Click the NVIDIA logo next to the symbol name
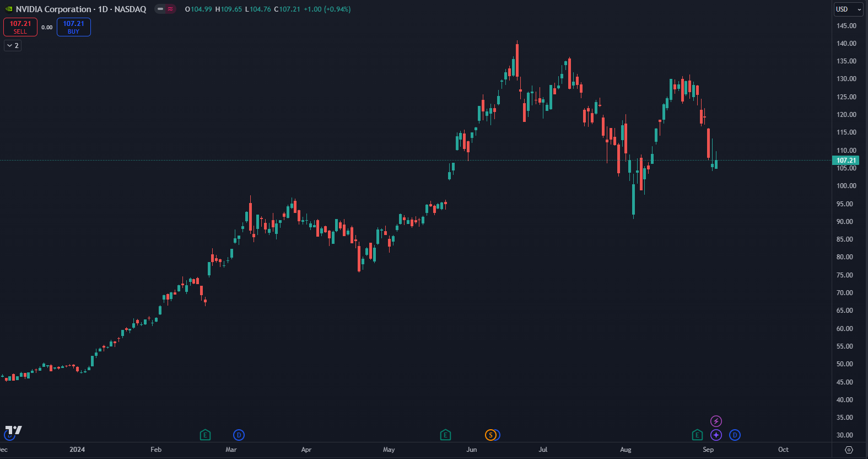The width and height of the screenshot is (868, 459). tap(8, 9)
